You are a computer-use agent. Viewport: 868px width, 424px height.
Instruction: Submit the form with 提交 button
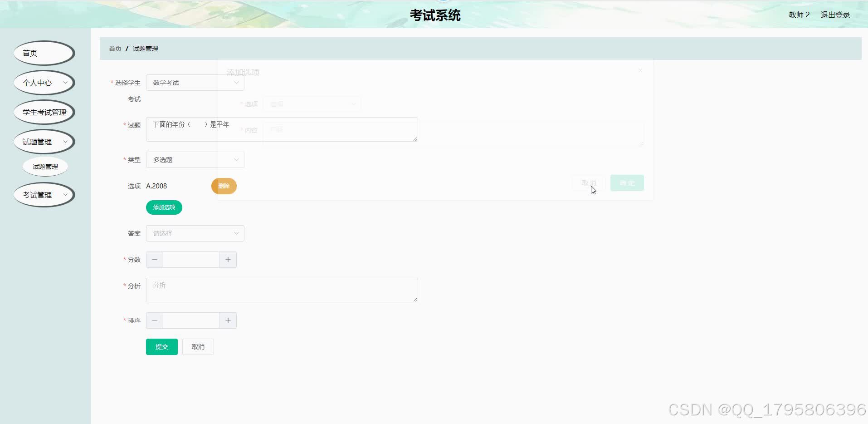tap(162, 347)
